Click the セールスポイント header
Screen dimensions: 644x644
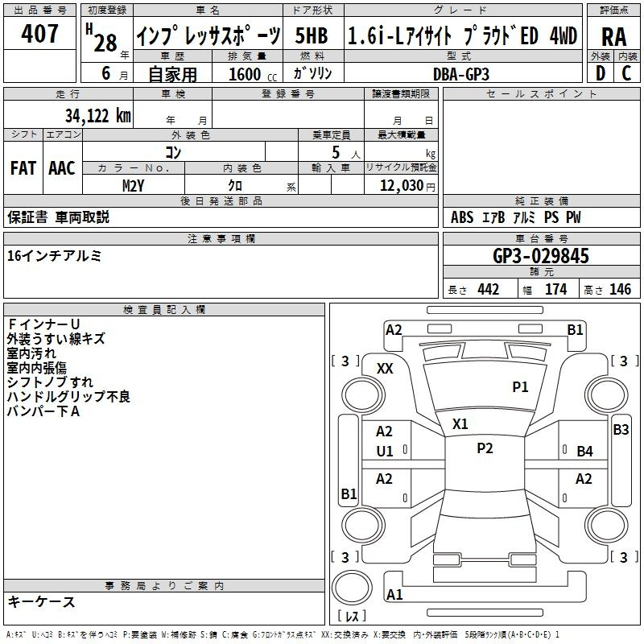tap(541, 93)
